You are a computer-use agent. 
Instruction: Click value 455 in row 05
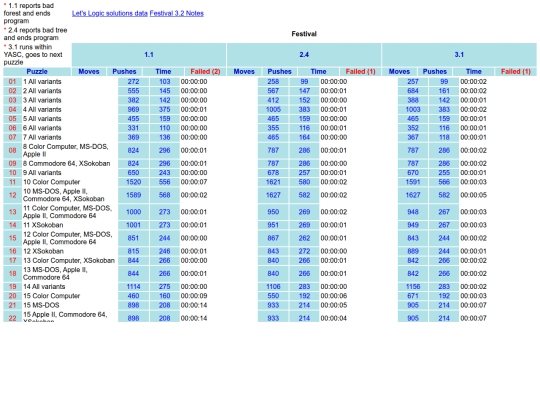[x=133, y=119]
